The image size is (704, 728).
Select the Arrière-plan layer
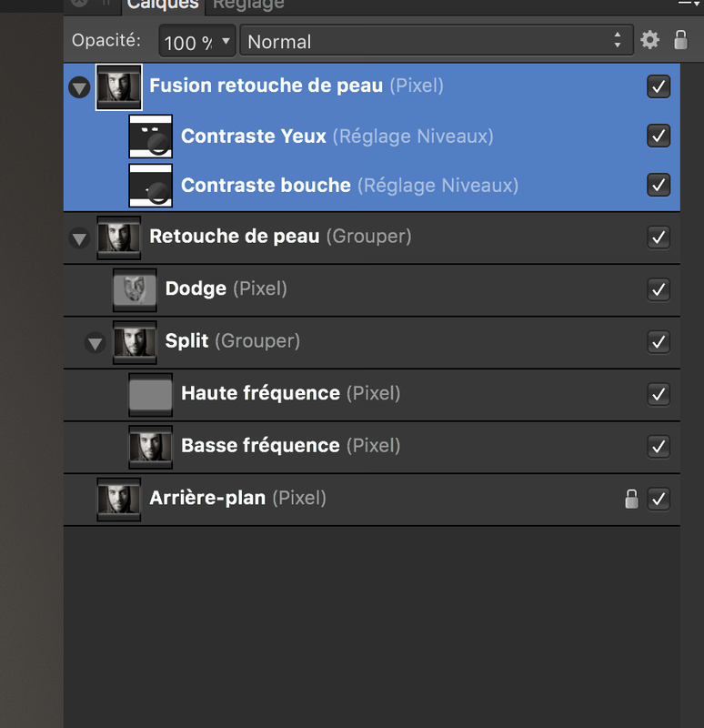372,500
